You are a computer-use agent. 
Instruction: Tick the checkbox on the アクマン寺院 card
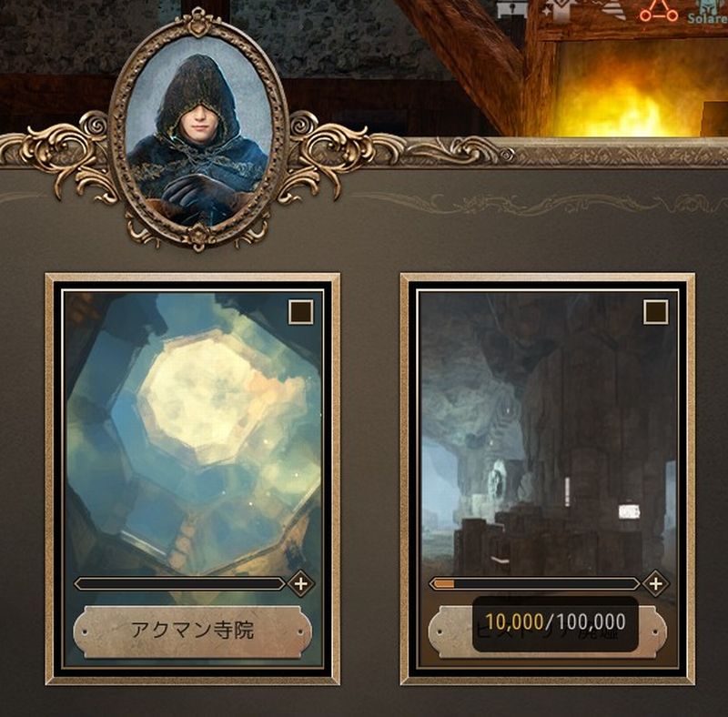[301, 311]
